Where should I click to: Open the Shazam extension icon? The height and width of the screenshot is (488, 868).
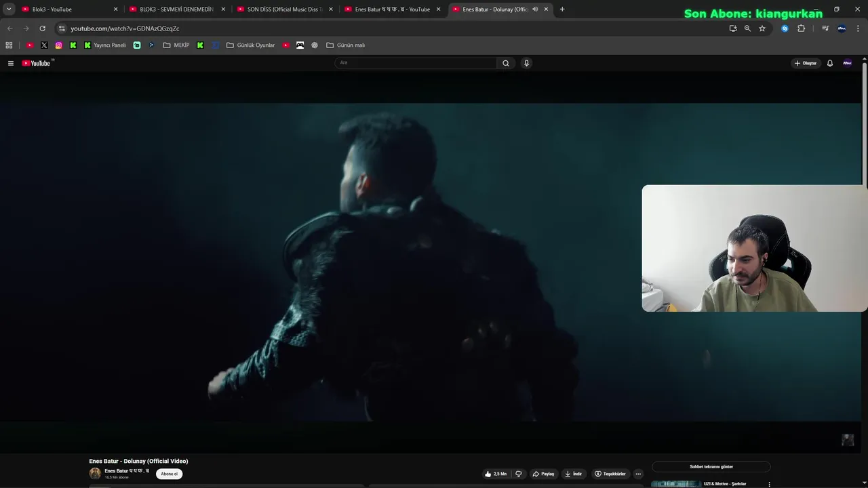(x=785, y=28)
